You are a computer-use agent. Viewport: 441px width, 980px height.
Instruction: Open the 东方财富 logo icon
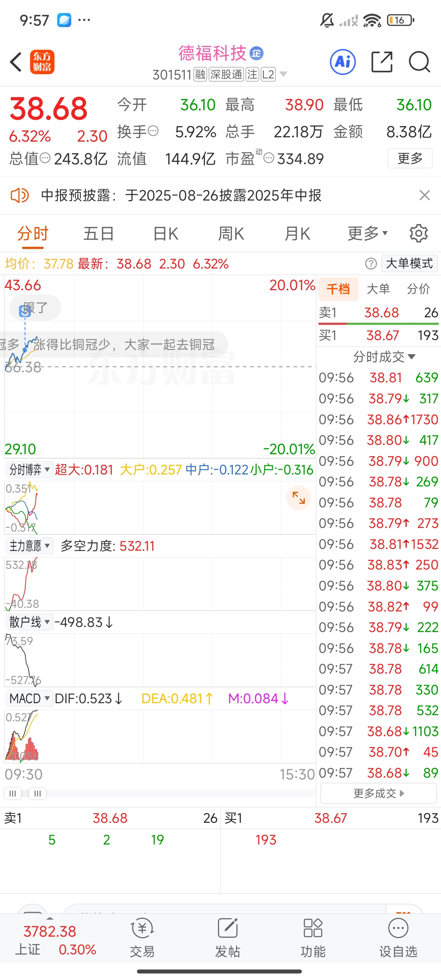coord(42,62)
